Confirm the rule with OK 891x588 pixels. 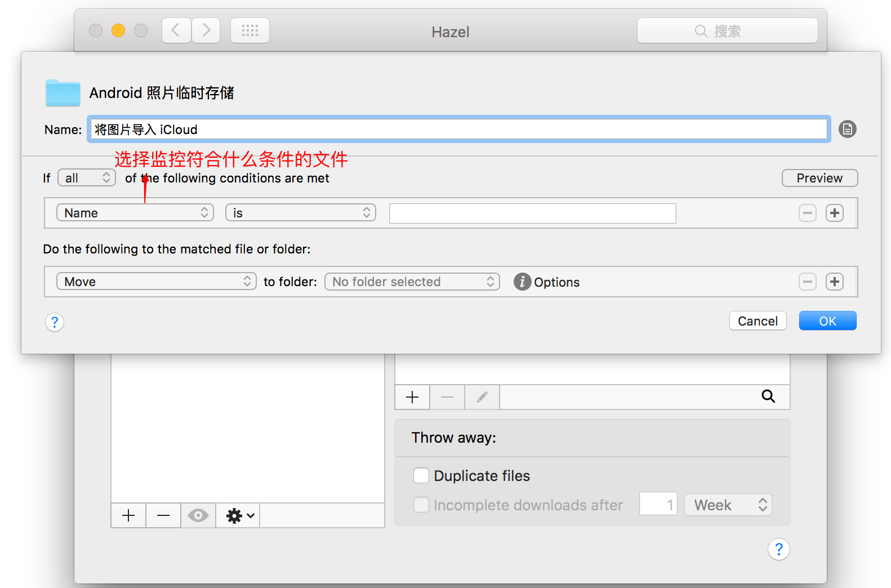tap(827, 321)
